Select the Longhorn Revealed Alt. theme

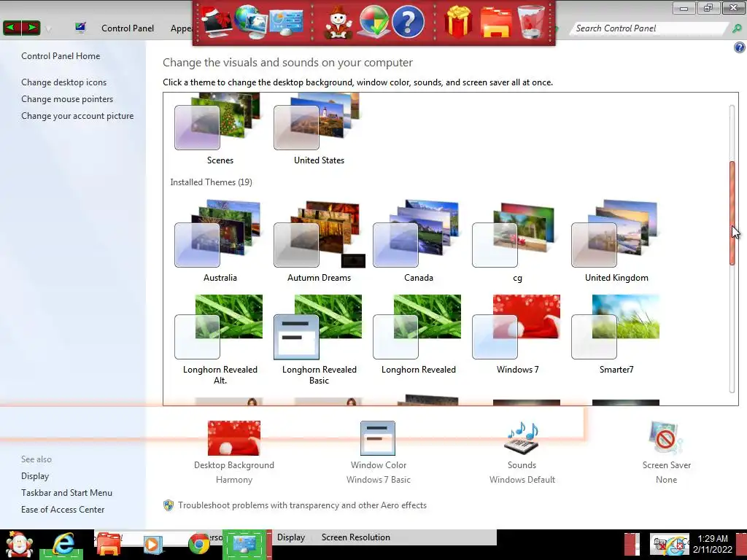click(220, 340)
